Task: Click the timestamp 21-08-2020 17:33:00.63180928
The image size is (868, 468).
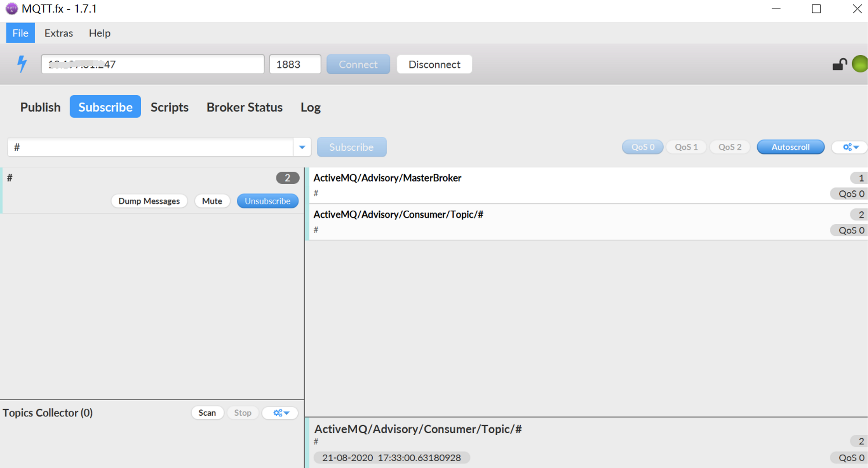Action: point(391,458)
